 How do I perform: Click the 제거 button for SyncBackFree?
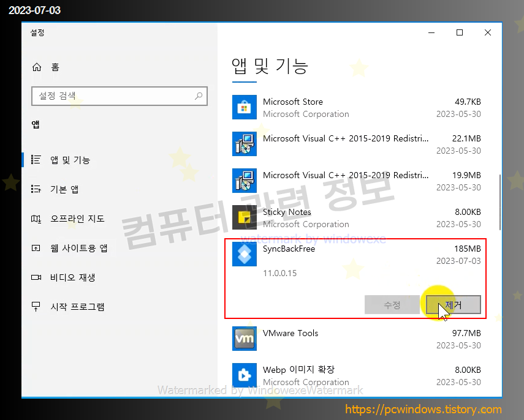[453, 304]
